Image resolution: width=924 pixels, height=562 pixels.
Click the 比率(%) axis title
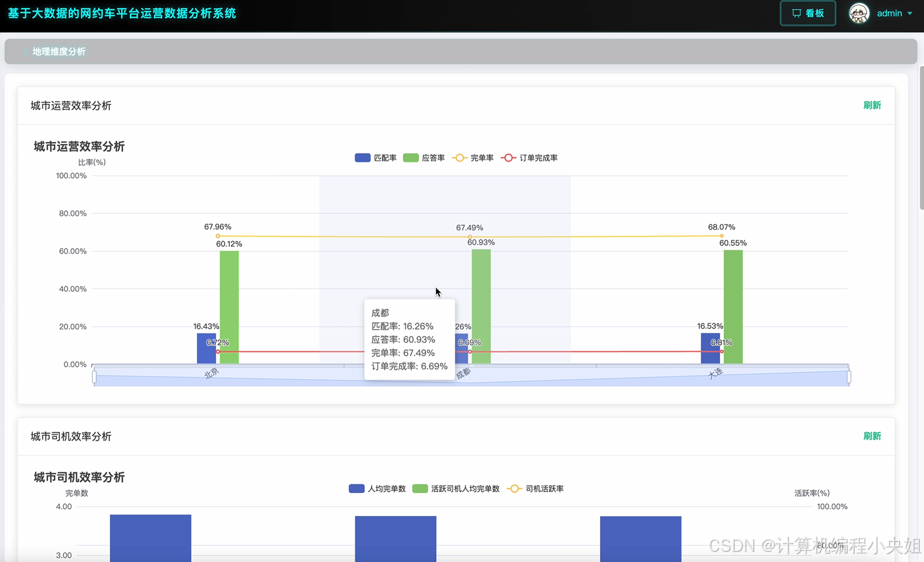[x=92, y=162]
